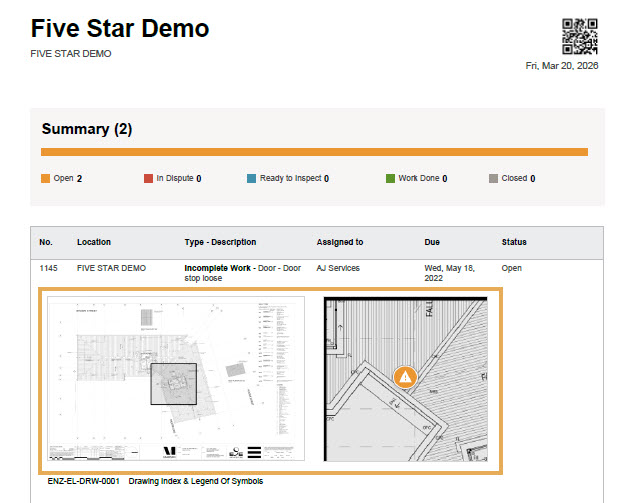Sort by the Location column header

94,242
